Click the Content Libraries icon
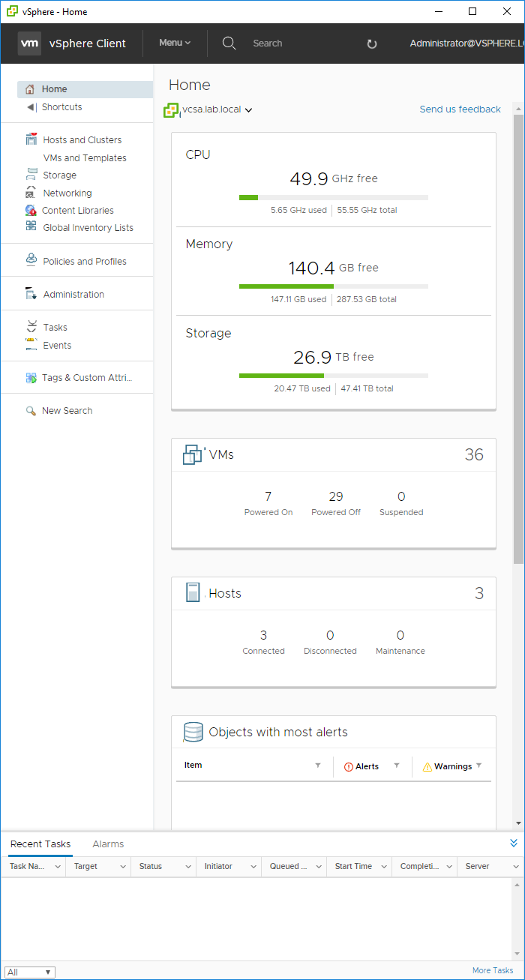Image resolution: width=525 pixels, height=980 pixels. click(x=30, y=211)
